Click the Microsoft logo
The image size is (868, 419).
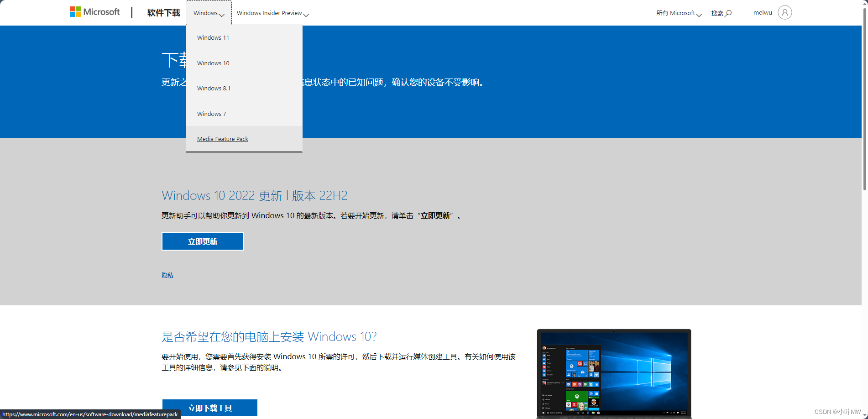coord(95,12)
